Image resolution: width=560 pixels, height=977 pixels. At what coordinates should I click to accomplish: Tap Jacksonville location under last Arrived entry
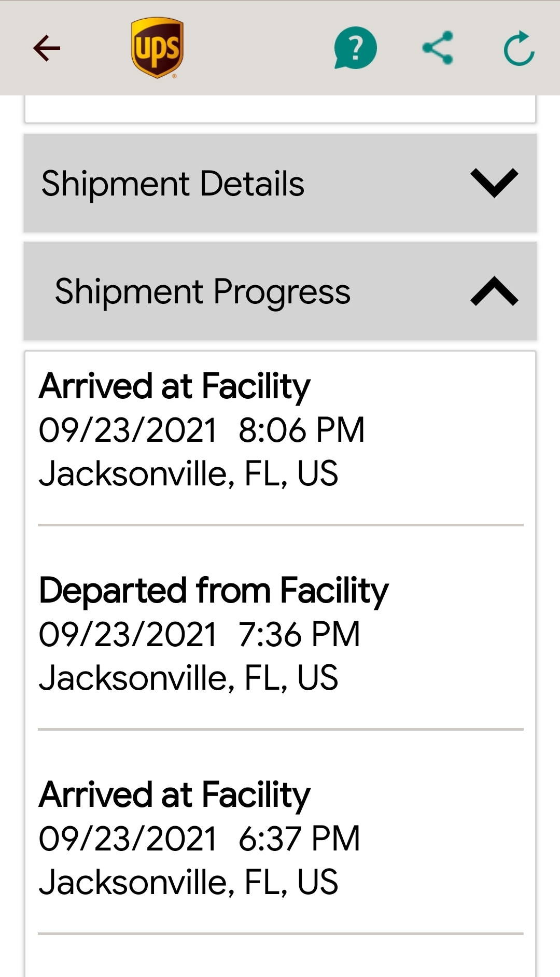tap(189, 883)
